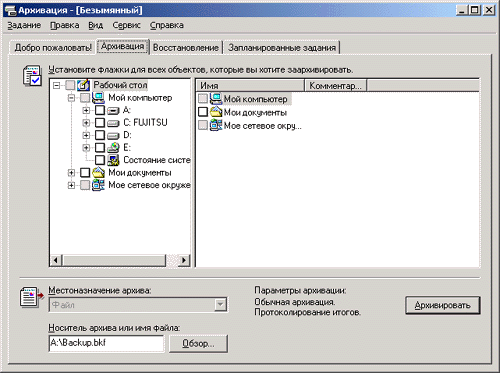Open the Справка menu
Screen dimensions: 500x373
[x=167, y=25]
